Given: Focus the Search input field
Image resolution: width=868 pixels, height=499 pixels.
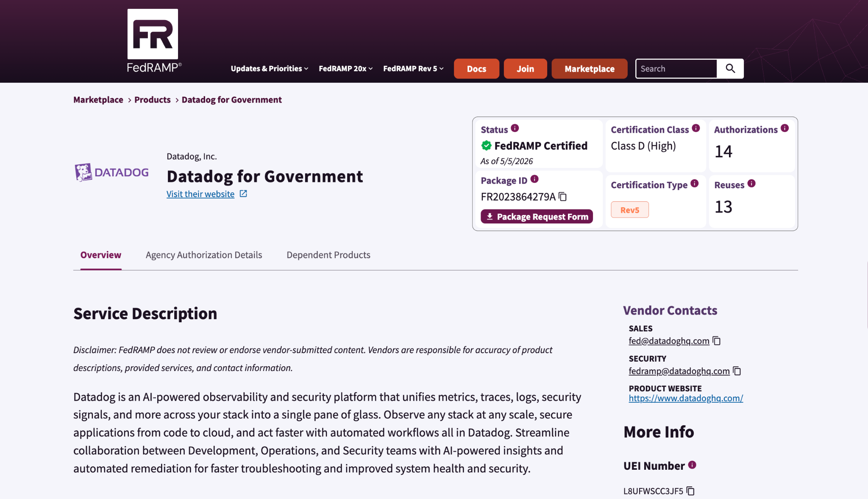Looking at the screenshot, I should [676, 69].
